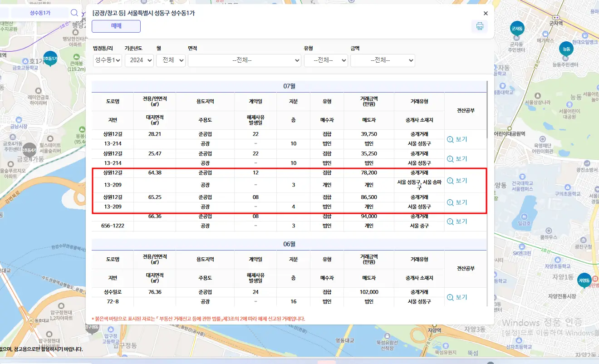Click the 06월 section header
Image resolution: width=599 pixels, height=364 pixels.
[289, 244]
